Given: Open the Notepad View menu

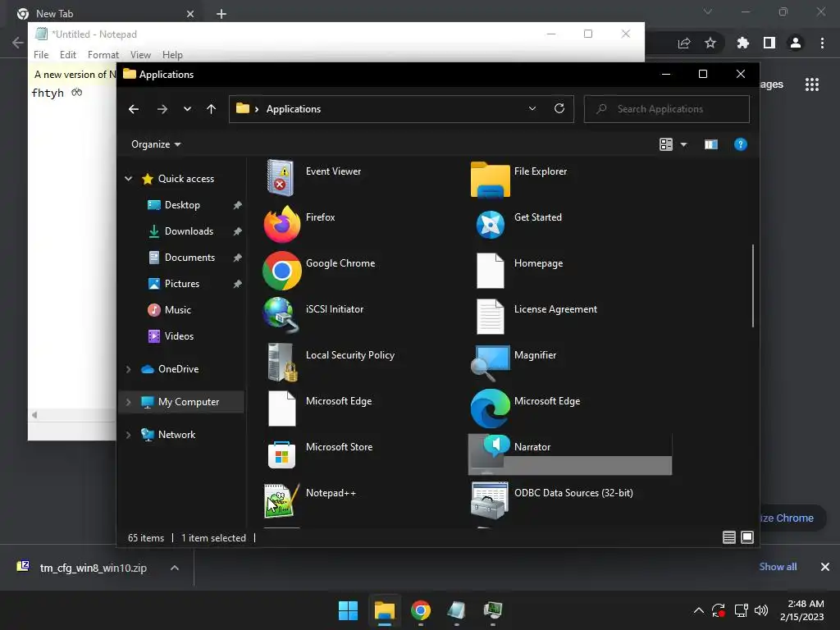Looking at the screenshot, I should coord(140,55).
